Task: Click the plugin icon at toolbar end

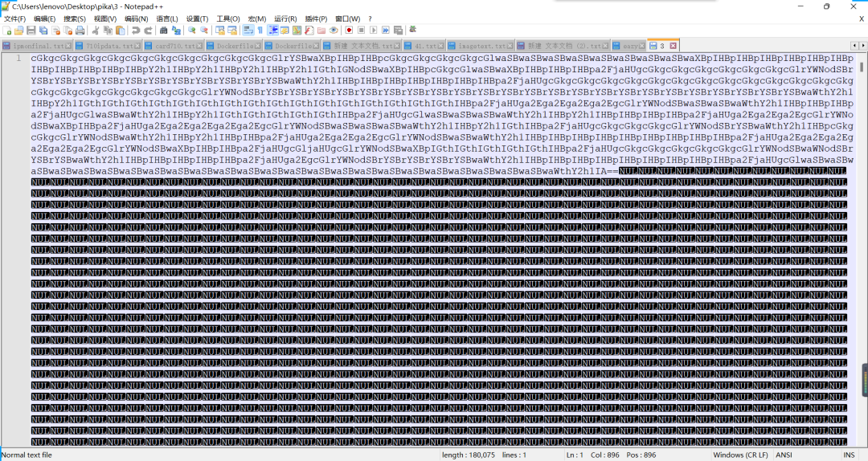Action: pyautogui.click(x=412, y=30)
